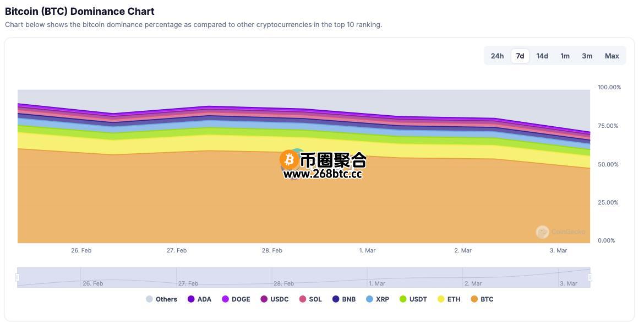The height and width of the screenshot is (328, 644).
Task: Select the 1m time range
Action: [565, 56]
